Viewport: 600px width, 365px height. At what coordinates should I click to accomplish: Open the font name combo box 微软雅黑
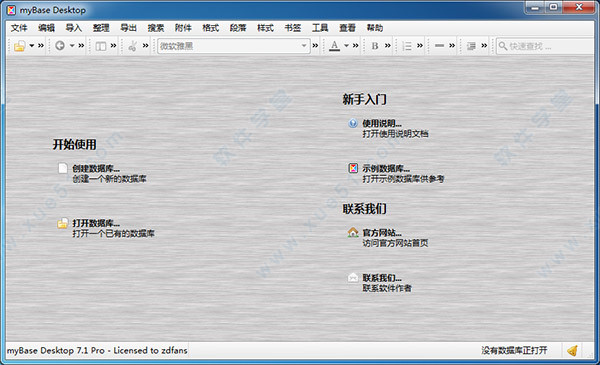[x=233, y=46]
